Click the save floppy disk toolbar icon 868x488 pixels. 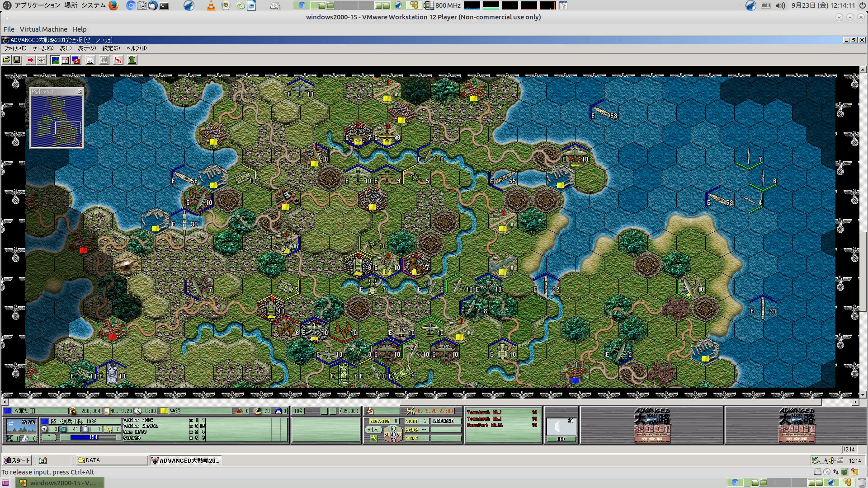[x=17, y=60]
